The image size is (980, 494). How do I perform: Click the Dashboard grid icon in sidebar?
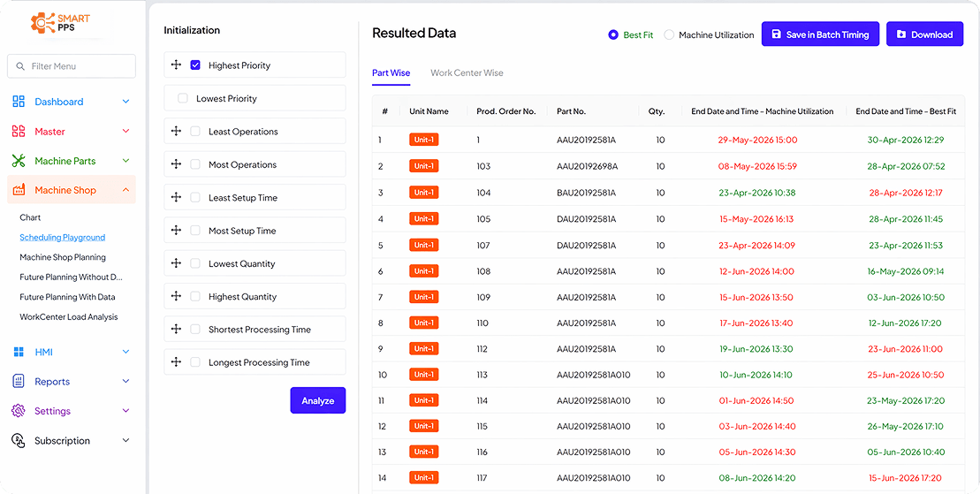click(x=19, y=102)
